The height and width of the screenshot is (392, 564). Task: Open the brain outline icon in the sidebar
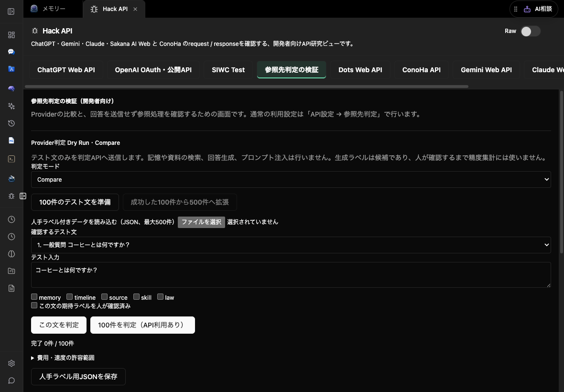coord(11,254)
